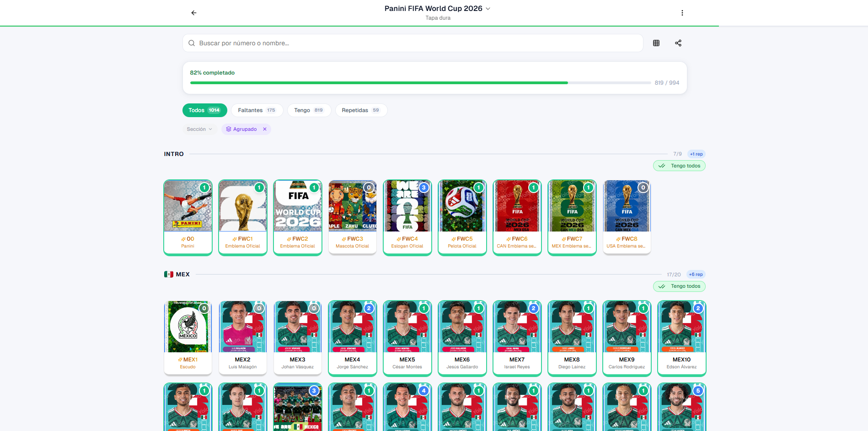Click the Tapa dura subtitle
868x431 pixels.
tap(438, 18)
